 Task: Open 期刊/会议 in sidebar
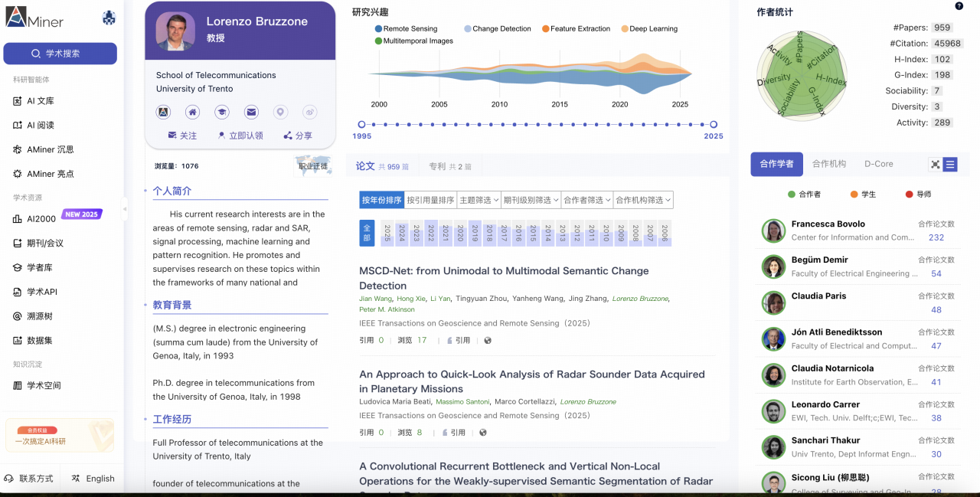point(38,244)
